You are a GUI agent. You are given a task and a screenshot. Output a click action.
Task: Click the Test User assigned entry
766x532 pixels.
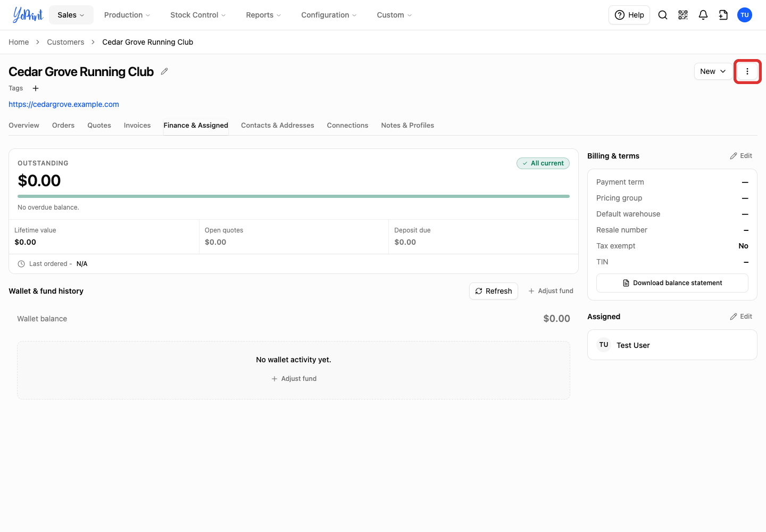tap(672, 345)
